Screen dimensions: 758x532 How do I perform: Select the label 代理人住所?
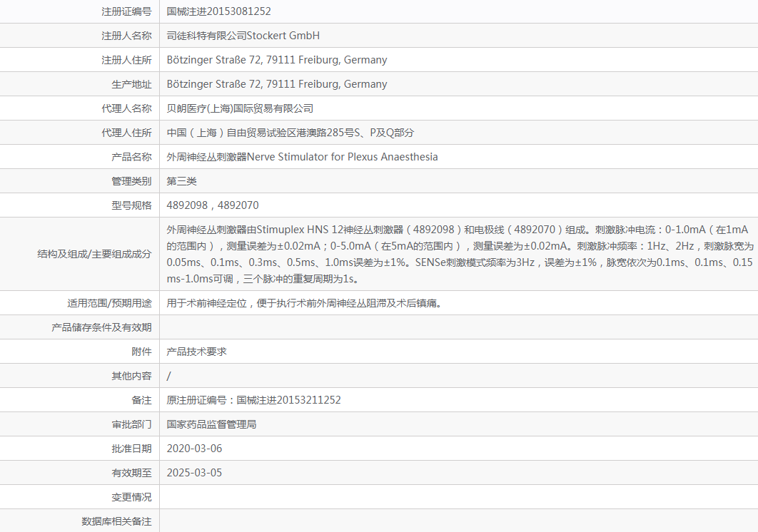[x=126, y=133]
